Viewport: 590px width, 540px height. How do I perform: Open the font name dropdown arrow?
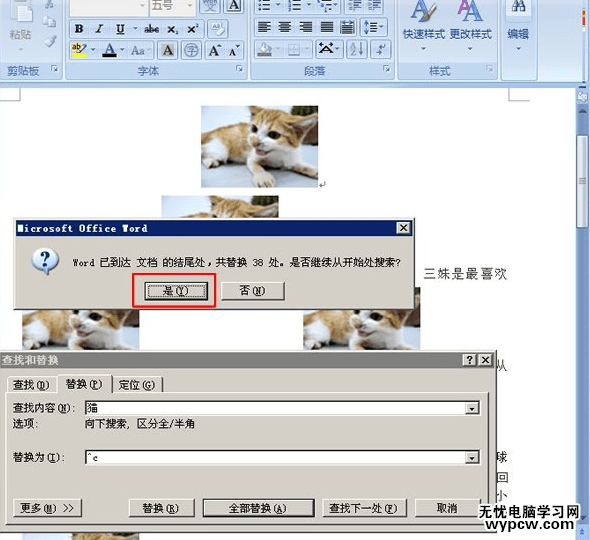click(142, 6)
